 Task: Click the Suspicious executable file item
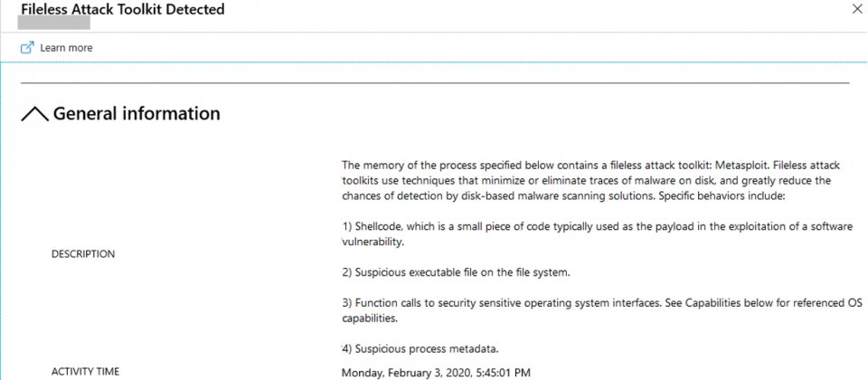(456, 272)
